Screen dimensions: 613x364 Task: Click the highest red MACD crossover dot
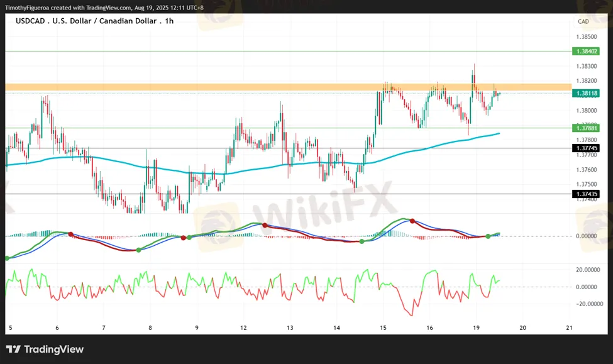click(412, 221)
